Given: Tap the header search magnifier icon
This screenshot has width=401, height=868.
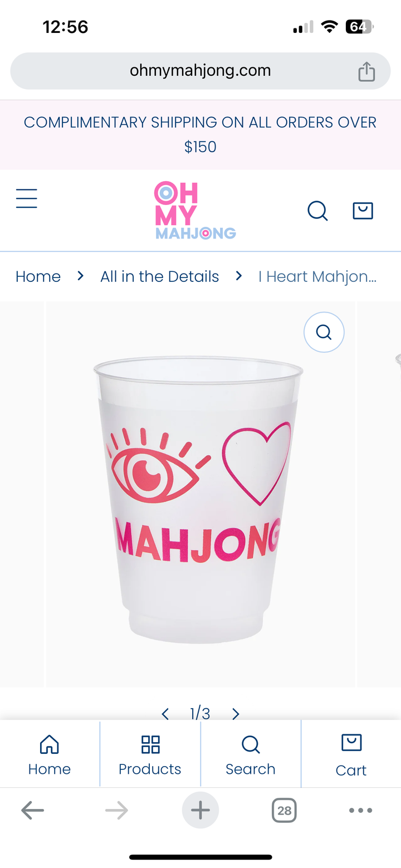Looking at the screenshot, I should [317, 211].
